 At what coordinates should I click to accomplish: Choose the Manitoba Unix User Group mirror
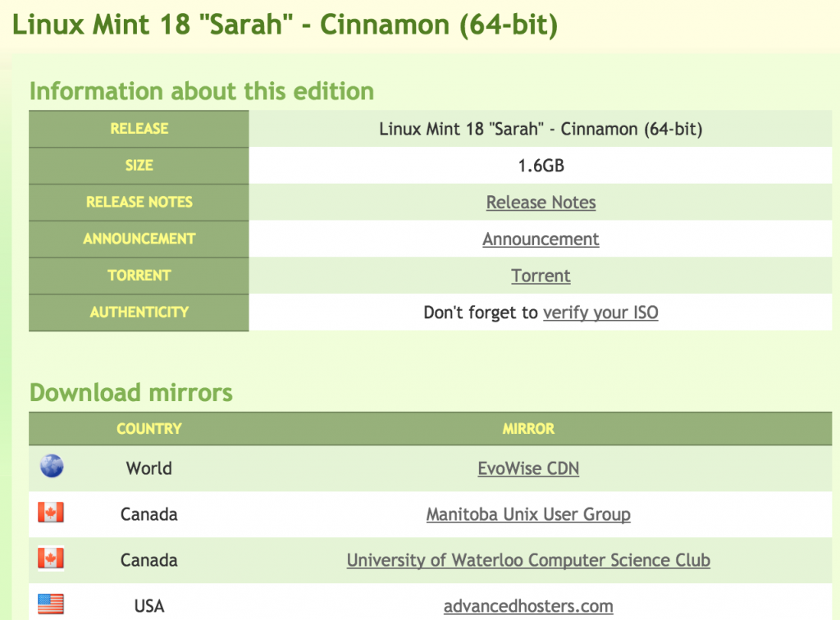[528, 514]
